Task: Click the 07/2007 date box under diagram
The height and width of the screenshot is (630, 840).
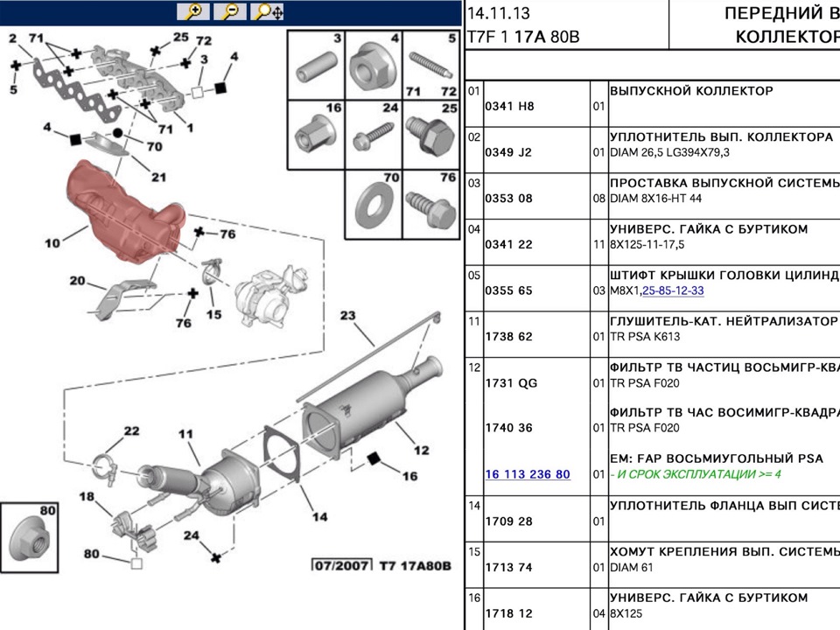Action: (341, 564)
